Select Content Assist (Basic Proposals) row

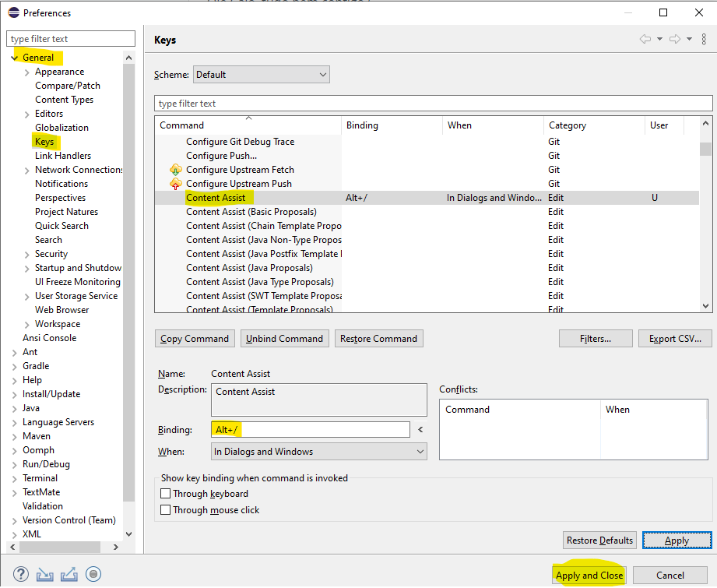coord(427,212)
